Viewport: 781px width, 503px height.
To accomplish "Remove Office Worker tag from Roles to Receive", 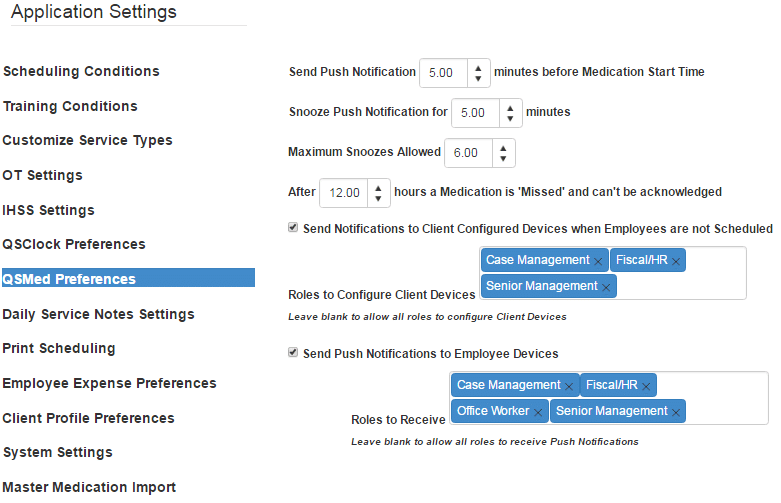I will click(x=538, y=412).
